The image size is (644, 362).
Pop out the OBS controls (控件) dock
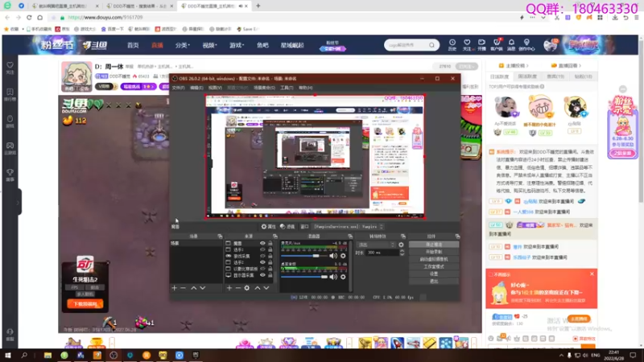pyautogui.click(x=457, y=237)
